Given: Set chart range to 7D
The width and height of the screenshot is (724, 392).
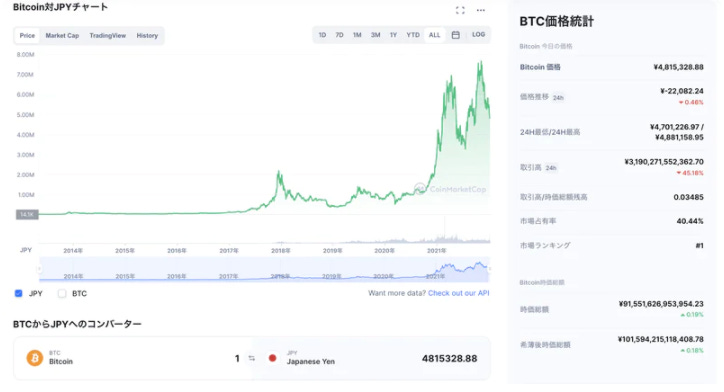Looking at the screenshot, I should point(339,35).
